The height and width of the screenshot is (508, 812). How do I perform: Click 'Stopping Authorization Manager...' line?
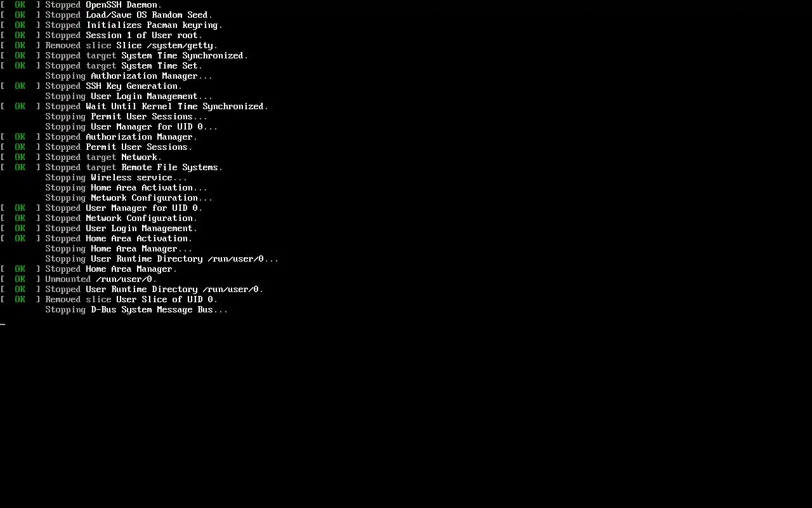(x=129, y=76)
